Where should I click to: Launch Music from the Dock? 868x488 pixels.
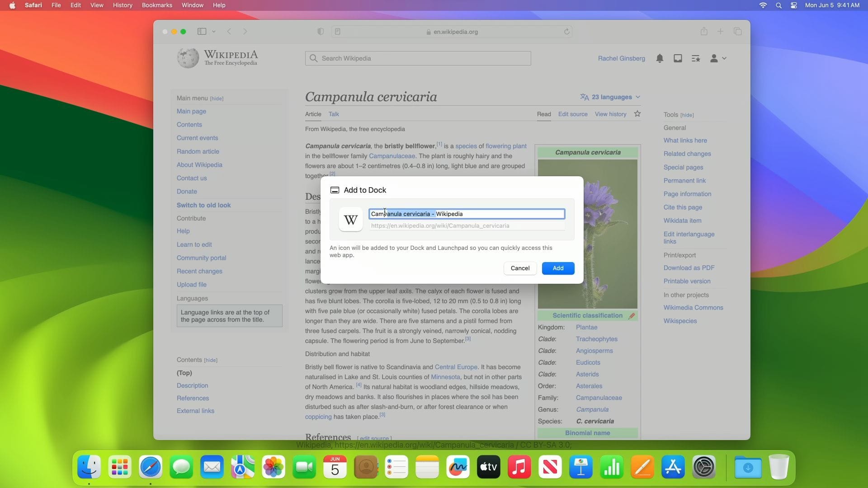519,467
